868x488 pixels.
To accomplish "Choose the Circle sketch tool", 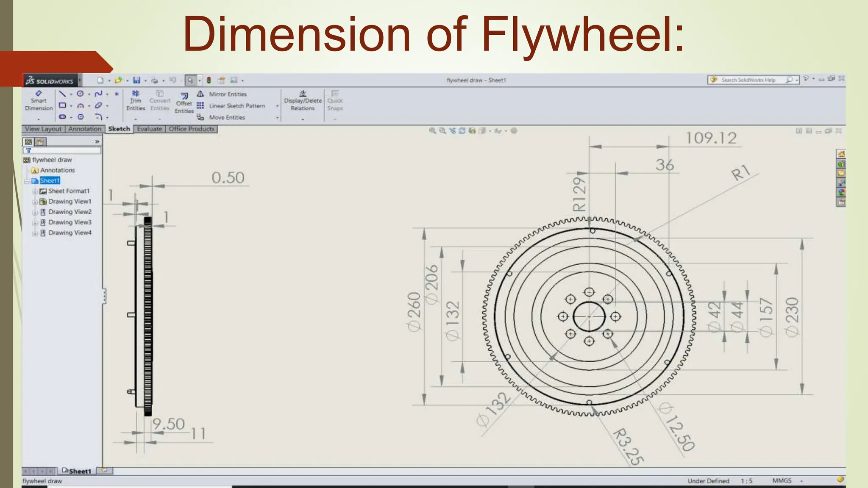I will (80, 94).
